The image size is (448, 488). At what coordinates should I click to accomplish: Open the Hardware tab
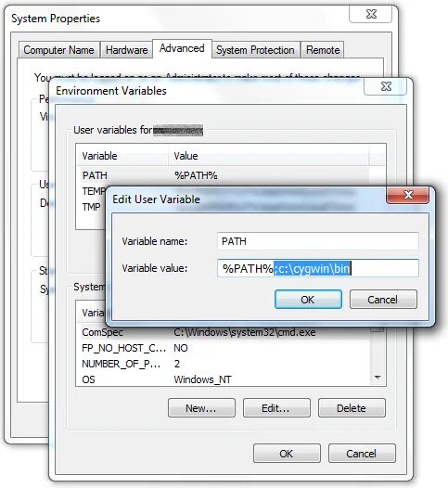(x=127, y=50)
